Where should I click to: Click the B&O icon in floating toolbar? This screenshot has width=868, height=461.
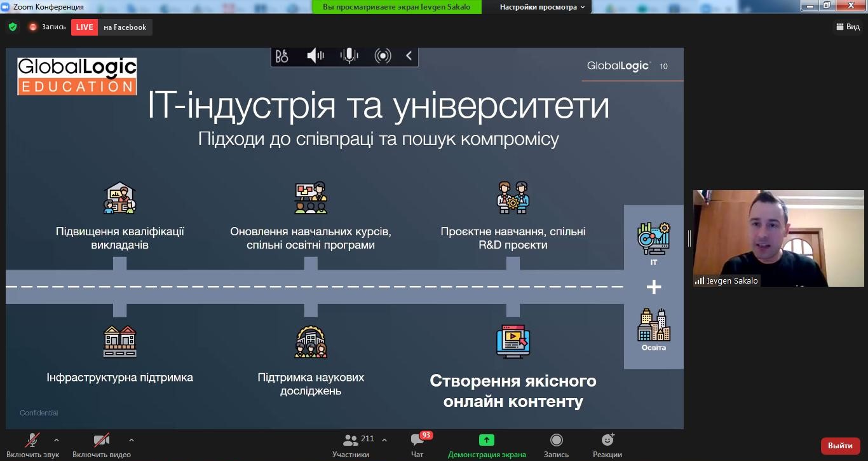282,56
